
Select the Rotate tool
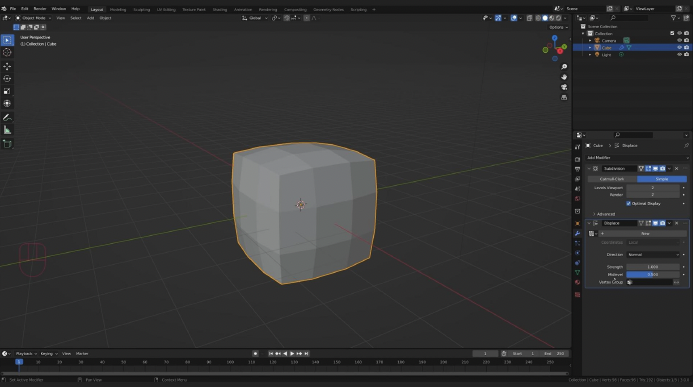7,79
